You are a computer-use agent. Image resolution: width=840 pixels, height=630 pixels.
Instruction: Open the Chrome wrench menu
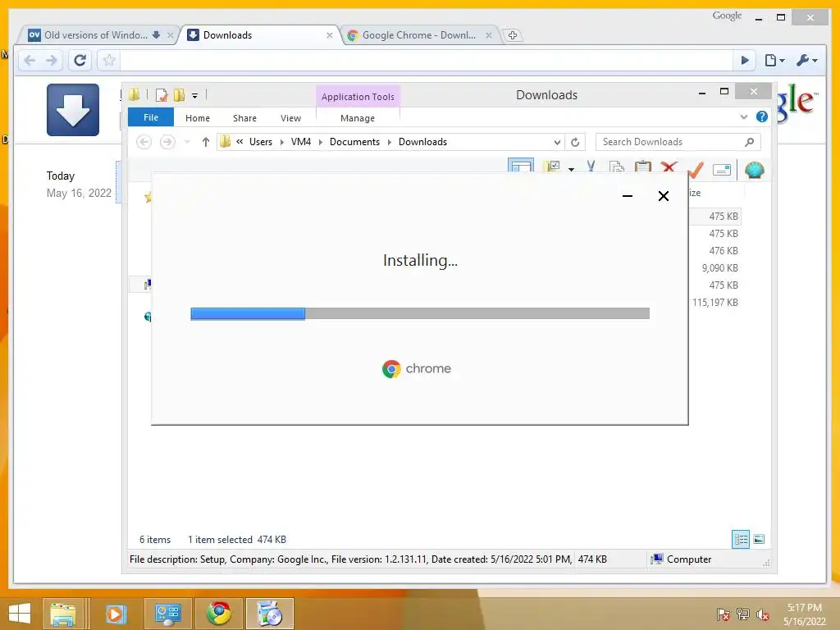[807, 61]
